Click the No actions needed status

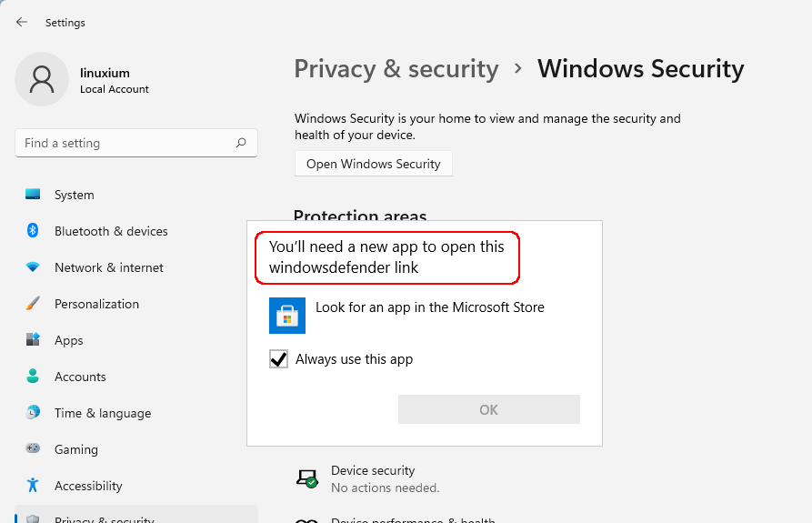point(386,488)
